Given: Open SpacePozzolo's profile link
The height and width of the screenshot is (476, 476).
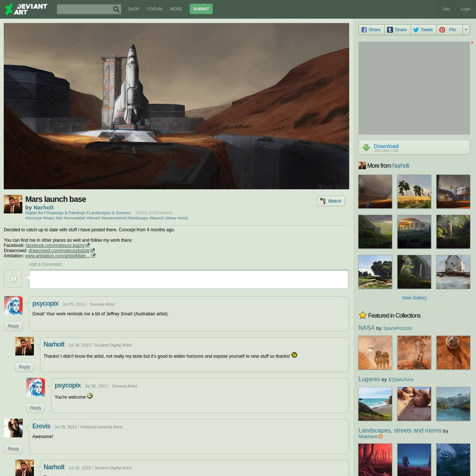Looking at the screenshot, I should [397, 328].
